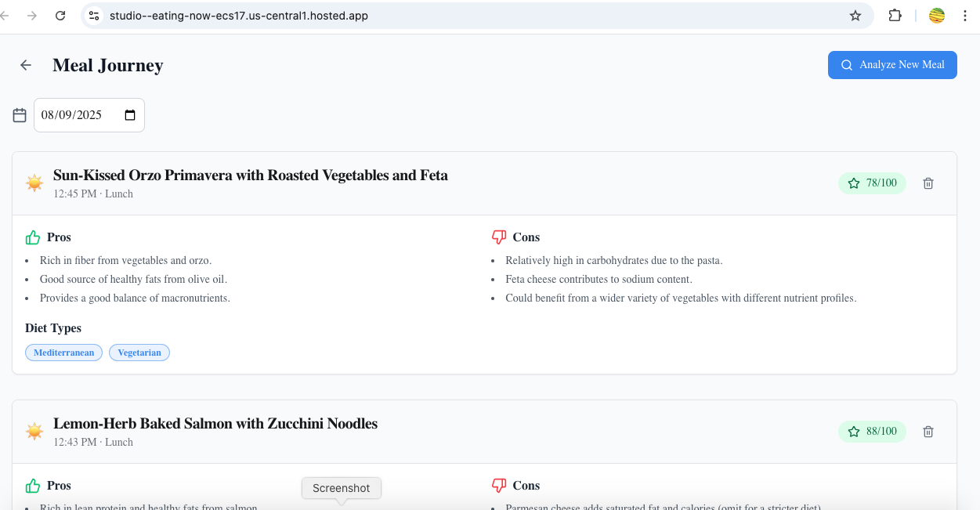The height and width of the screenshot is (510, 980).
Task: Delete the Sun-Kissed Orzo Primavera meal
Action: [x=928, y=183]
